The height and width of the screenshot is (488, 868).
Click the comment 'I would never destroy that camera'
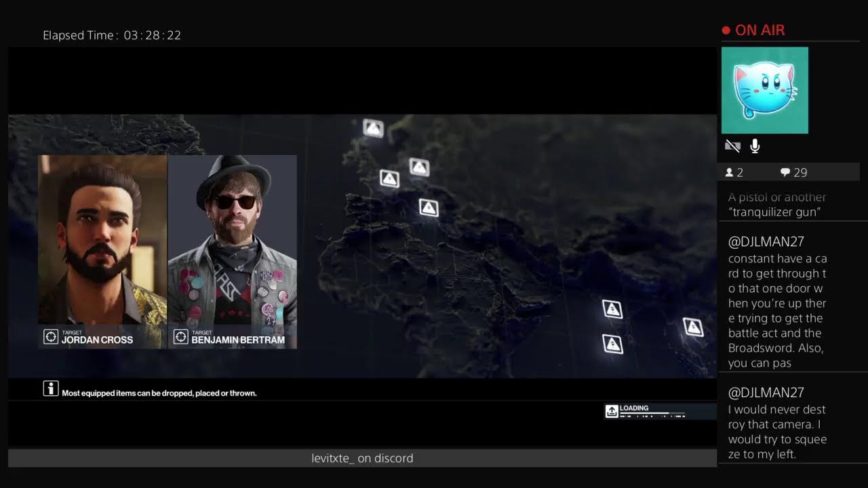tap(777, 432)
